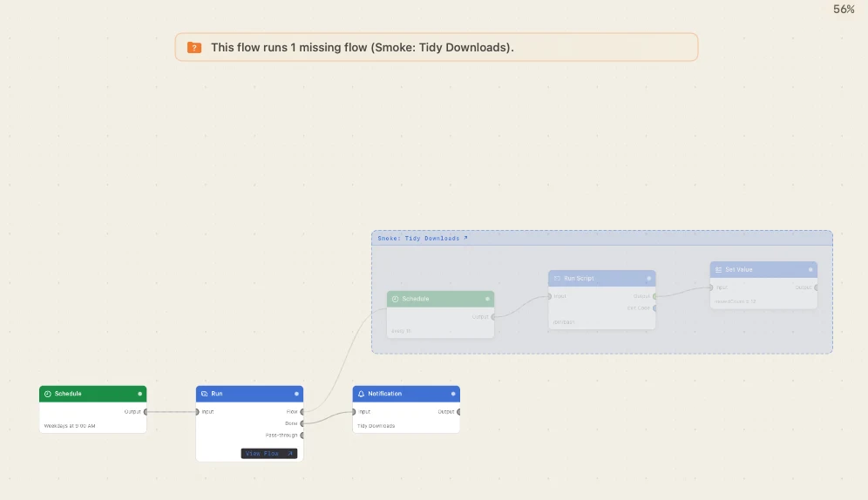Viewport: 868px width, 500px height.
Task: Click the Flow output port on Run node
Action: 302,411
